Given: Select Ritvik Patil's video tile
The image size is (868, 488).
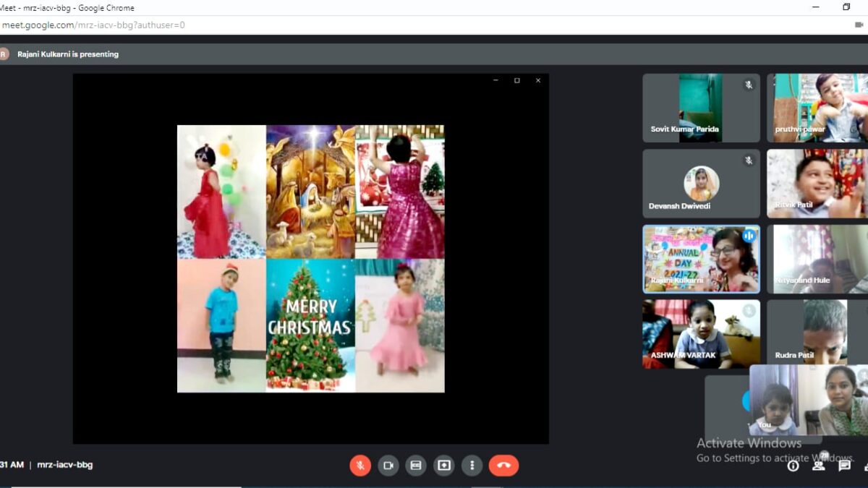Looking at the screenshot, I should pyautogui.click(x=817, y=184).
